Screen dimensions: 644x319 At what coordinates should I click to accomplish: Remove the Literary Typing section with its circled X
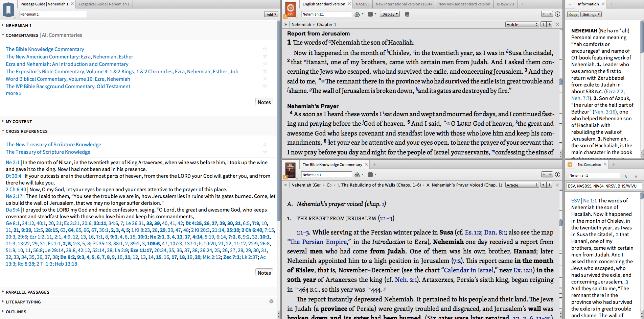tap(271, 301)
